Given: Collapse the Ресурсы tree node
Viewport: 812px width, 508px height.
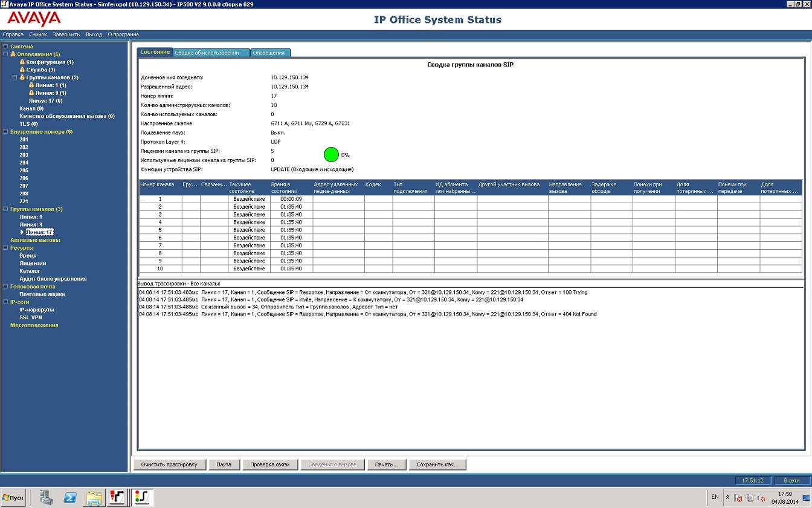Looking at the screenshot, I should [x=5, y=248].
